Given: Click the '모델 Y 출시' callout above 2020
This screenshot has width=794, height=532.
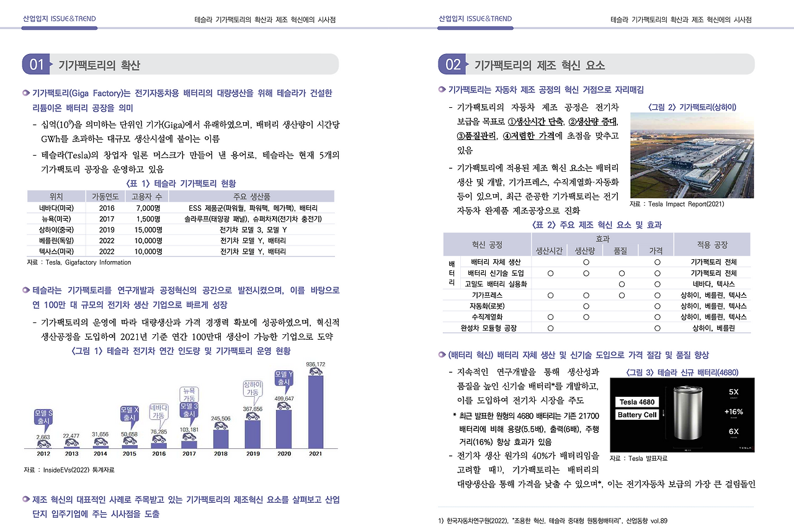Looking at the screenshot, I should [284, 379].
